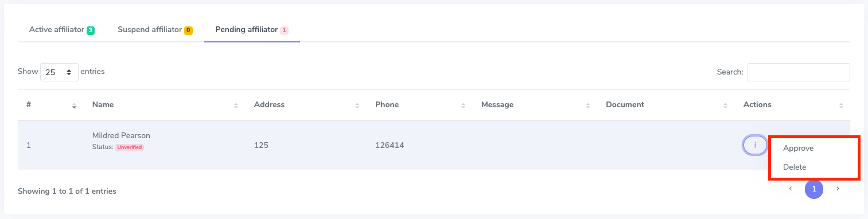The height and width of the screenshot is (219, 868).
Task: Sort by the # column arrows
Action: (x=74, y=105)
